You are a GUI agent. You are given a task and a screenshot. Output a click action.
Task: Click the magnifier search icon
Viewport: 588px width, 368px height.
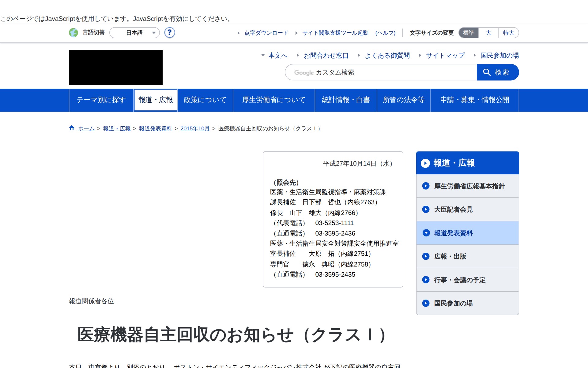coord(487,72)
